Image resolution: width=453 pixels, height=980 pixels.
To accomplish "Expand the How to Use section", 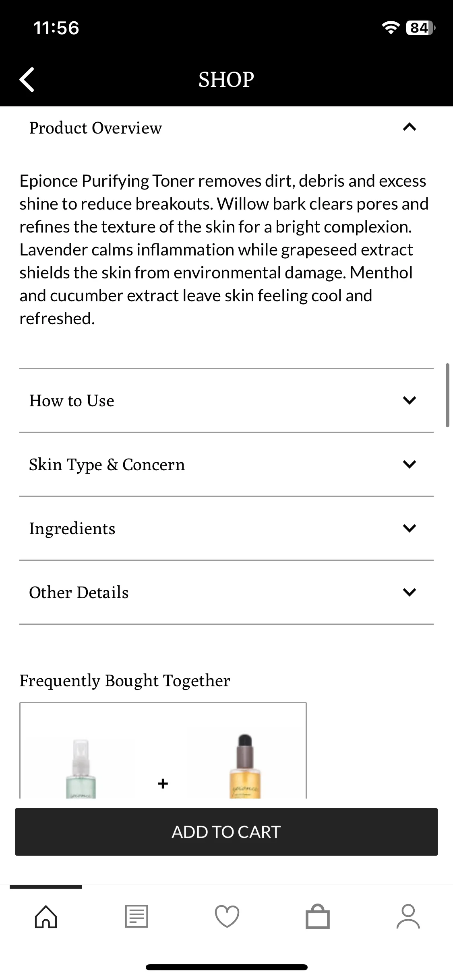I will click(226, 401).
